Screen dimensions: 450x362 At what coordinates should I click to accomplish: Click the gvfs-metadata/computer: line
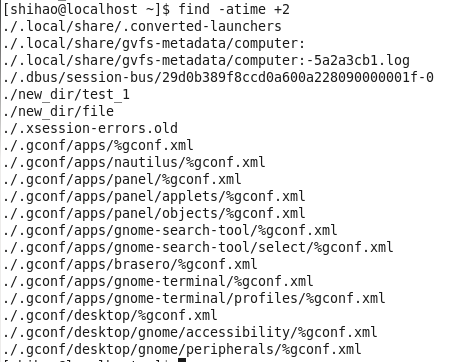pyautogui.click(x=154, y=43)
